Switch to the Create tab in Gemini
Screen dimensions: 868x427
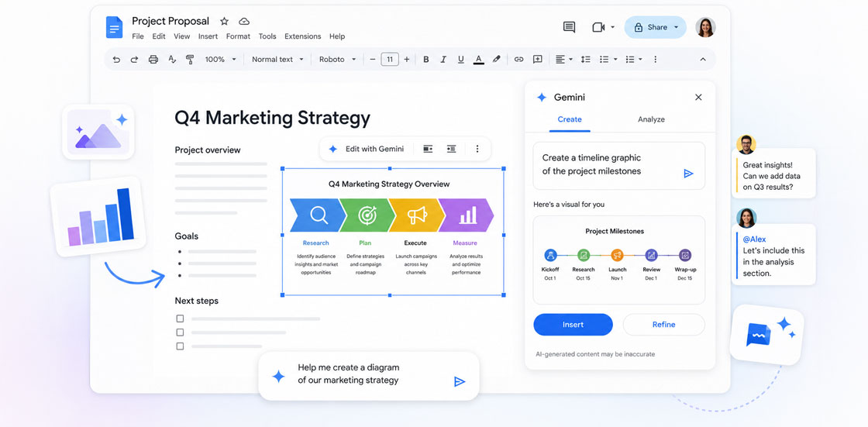click(x=570, y=119)
